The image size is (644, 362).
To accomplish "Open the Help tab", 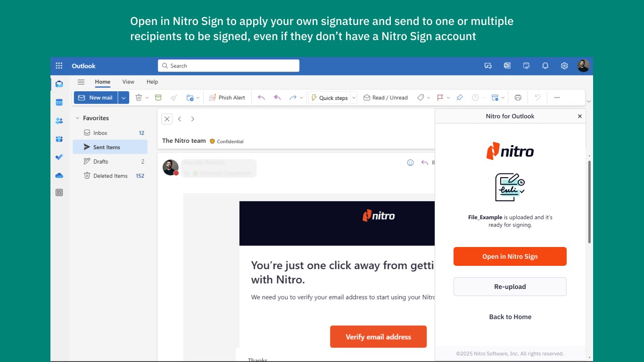I will (x=152, y=82).
